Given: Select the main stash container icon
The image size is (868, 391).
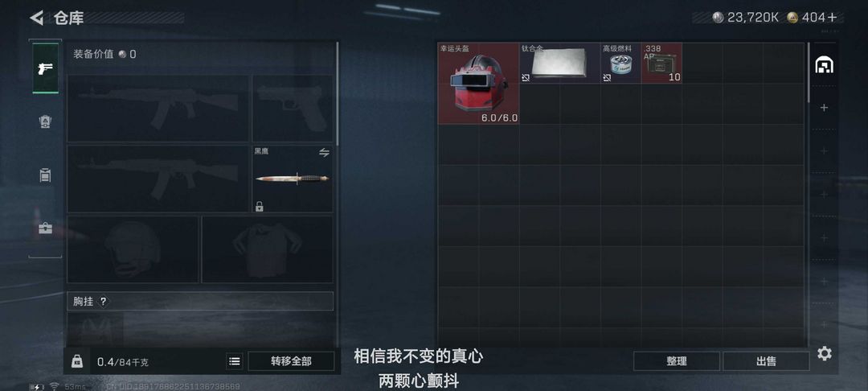Looking at the screenshot, I should tap(825, 65).
